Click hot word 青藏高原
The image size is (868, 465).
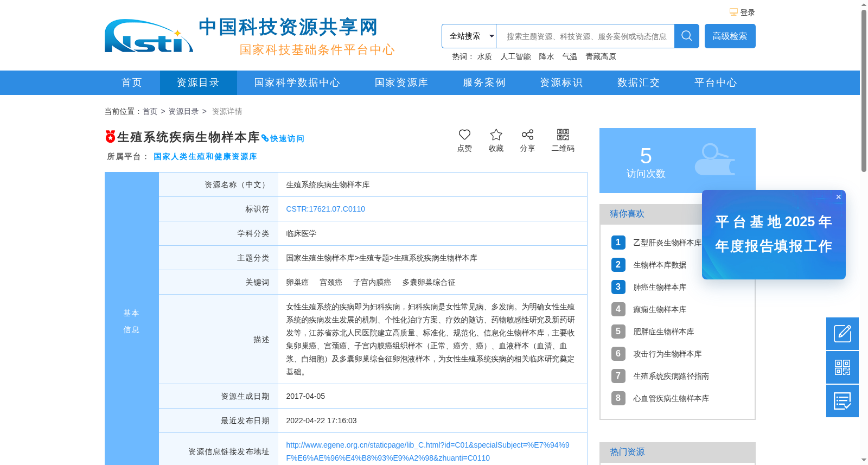[x=601, y=56]
